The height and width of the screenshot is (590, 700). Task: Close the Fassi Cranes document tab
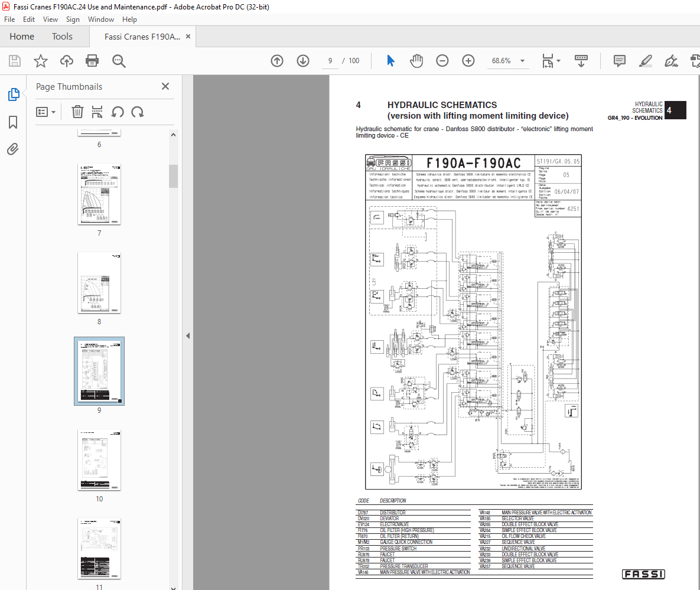(188, 37)
